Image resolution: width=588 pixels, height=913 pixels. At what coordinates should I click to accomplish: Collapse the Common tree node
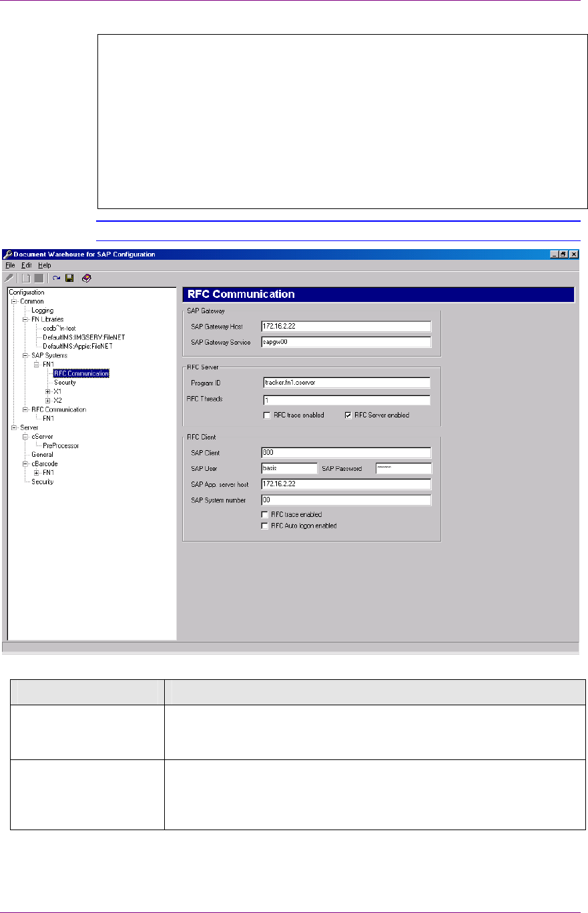coord(15,301)
